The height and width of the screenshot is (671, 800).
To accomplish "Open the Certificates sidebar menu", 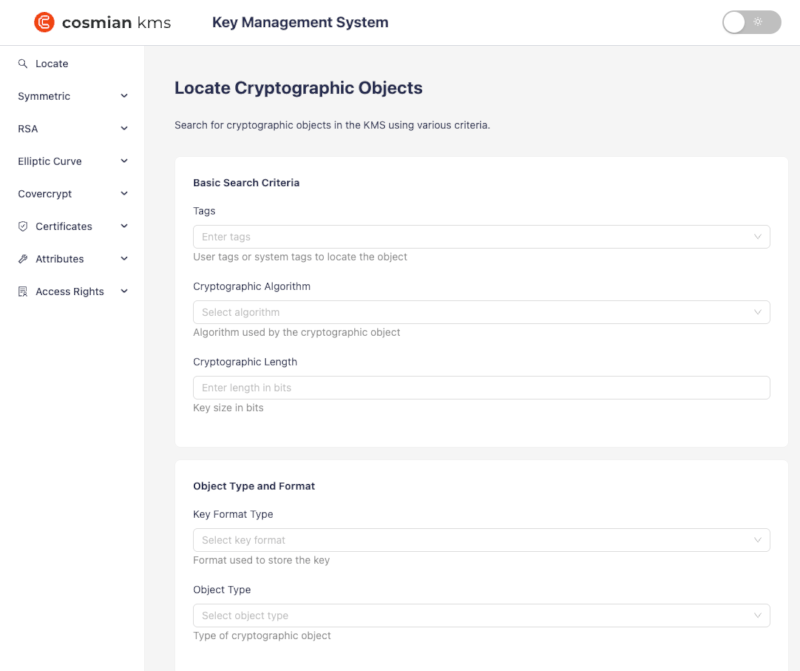I will (64, 227).
